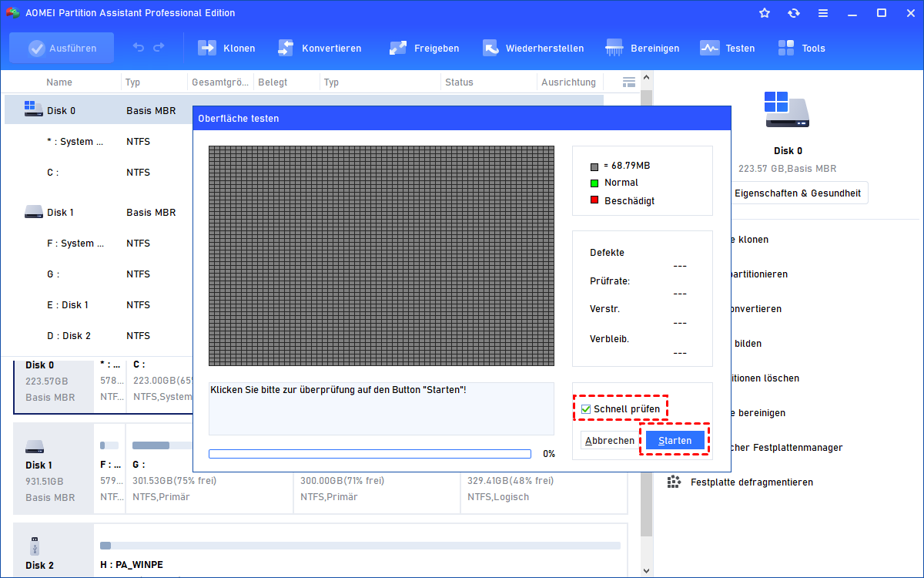
Task: Select the H : PA_WINPE partition block
Action: pos(360,551)
